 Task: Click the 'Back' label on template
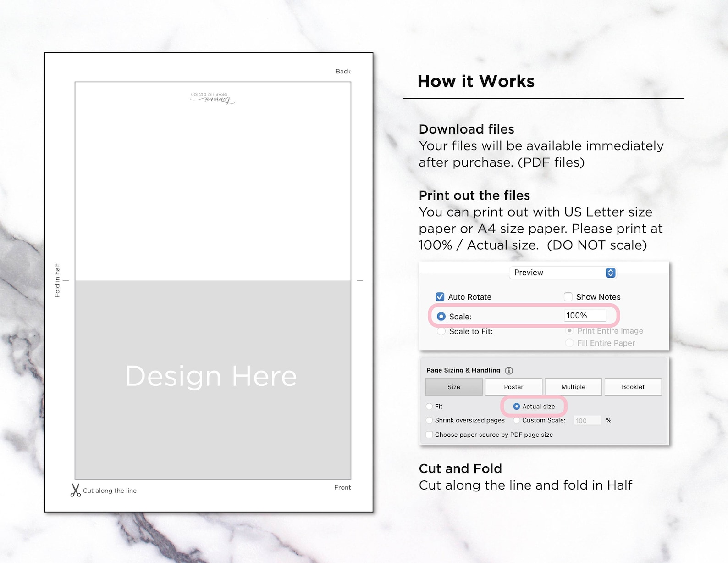343,71
